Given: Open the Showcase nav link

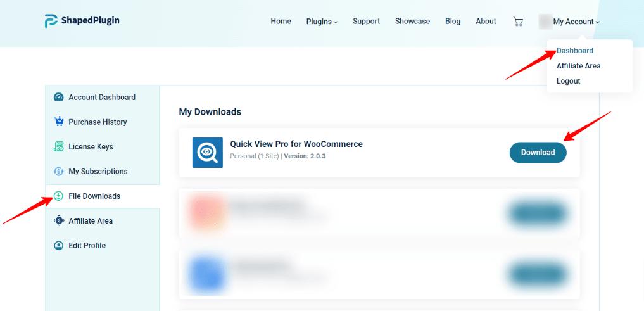Looking at the screenshot, I should click(x=412, y=22).
